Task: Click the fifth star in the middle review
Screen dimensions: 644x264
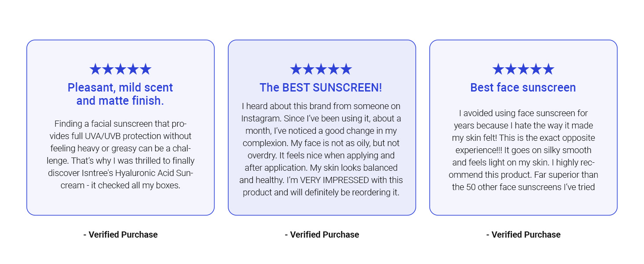Action: point(347,69)
